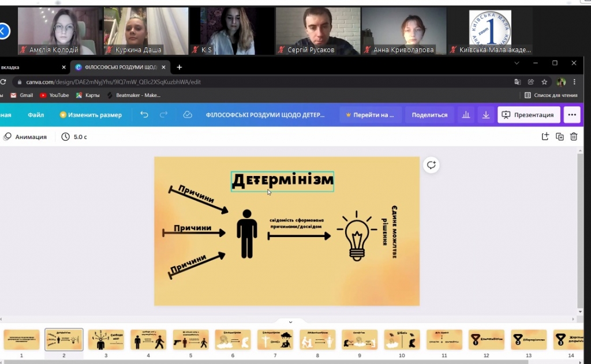This screenshot has width=591, height=364.
Task: Collapse the page thumbnail strip chevron
Action: (290, 322)
